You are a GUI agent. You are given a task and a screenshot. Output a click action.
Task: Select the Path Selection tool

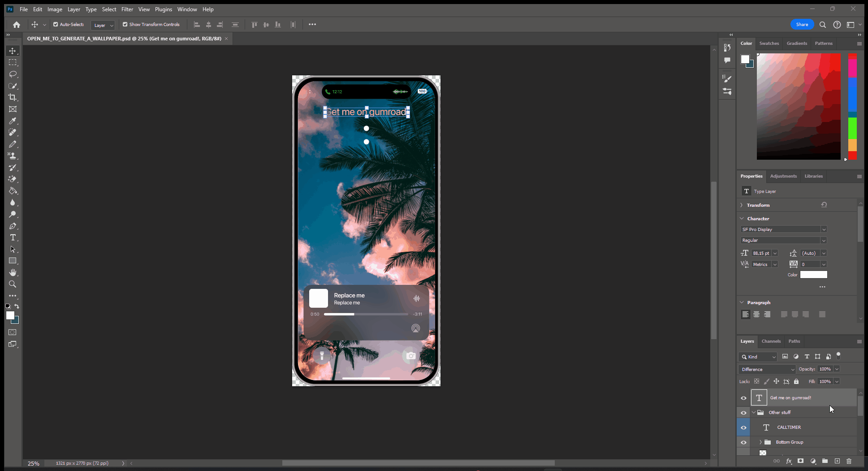(13, 249)
